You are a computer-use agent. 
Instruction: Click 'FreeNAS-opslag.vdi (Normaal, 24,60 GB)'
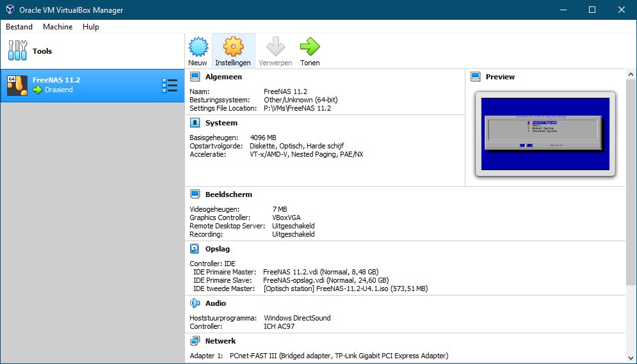point(326,280)
